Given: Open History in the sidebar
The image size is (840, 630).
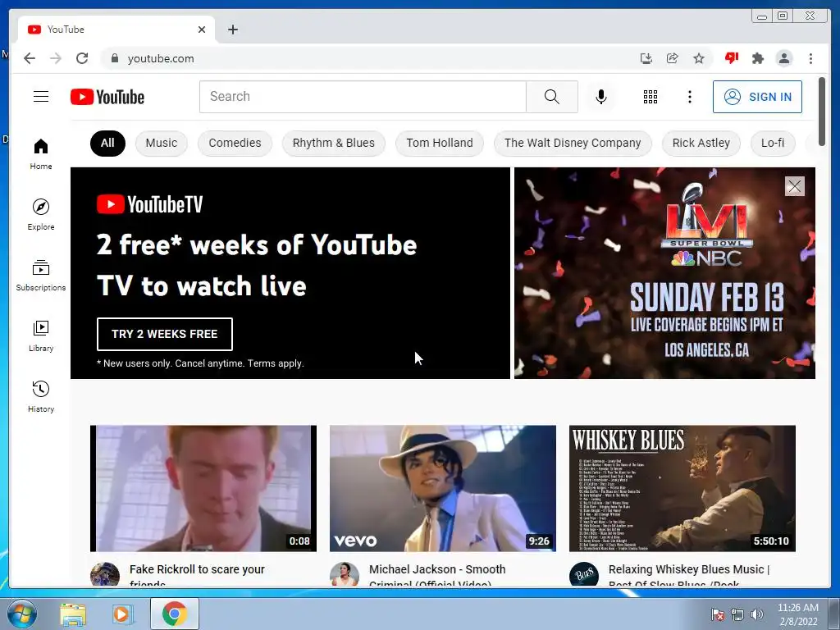Looking at the screenshot, I should coord(41,396).
